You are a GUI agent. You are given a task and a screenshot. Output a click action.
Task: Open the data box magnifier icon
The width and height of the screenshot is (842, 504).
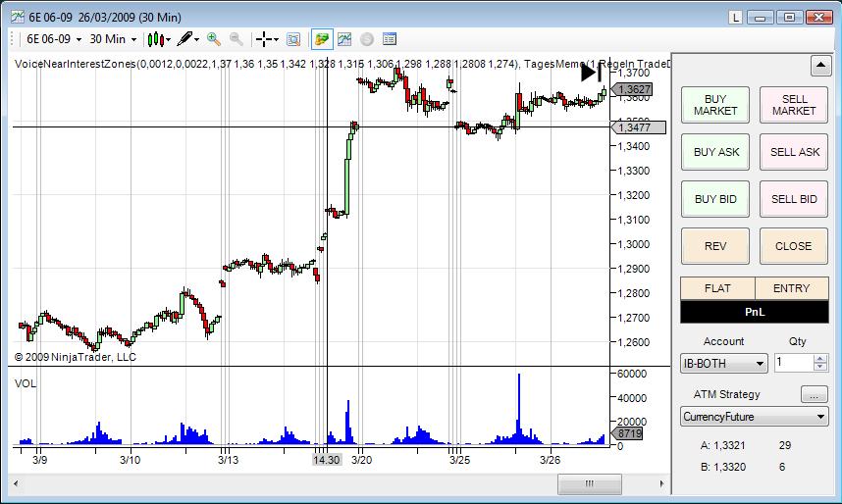pos(293,39)
